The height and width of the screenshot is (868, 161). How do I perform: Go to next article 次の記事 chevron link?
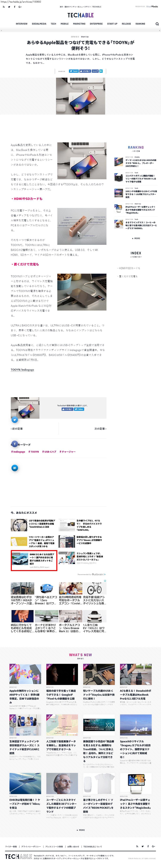[x=100, y=429]
